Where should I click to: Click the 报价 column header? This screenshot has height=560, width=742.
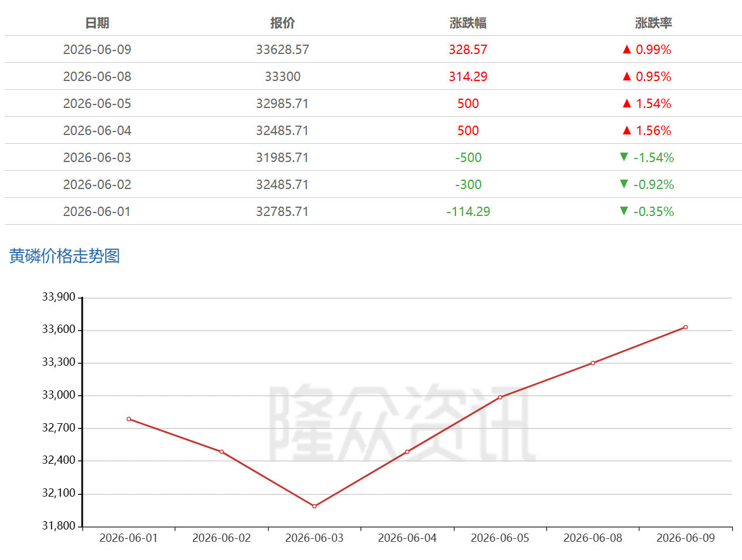pyautogui.click(x=282, y=23)
